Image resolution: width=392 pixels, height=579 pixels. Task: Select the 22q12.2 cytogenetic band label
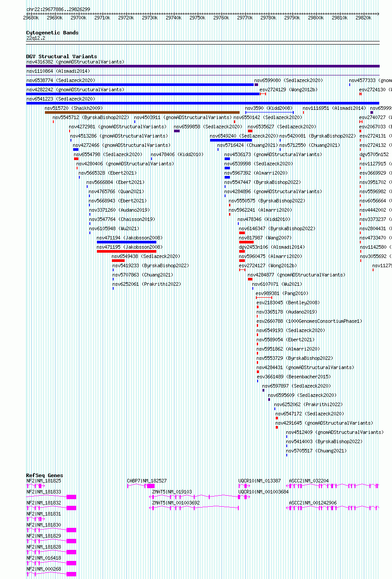pyautogui.click(x=36, y=38)
